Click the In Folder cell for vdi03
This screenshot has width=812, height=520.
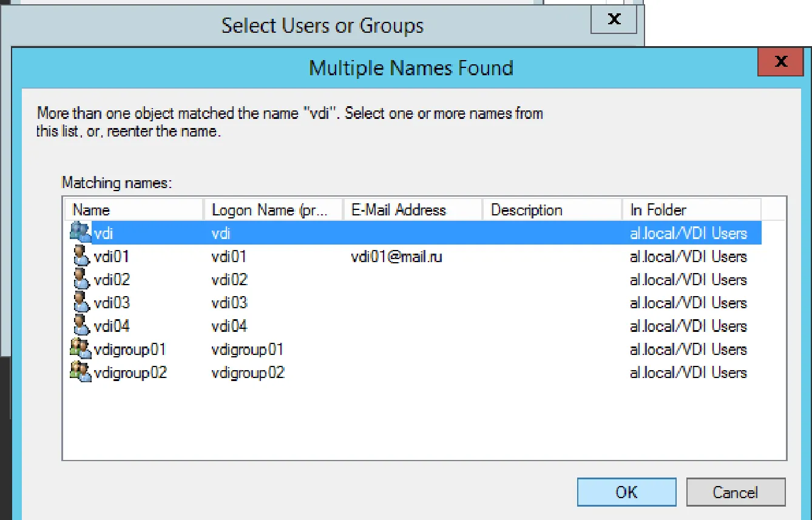[688, 303]
